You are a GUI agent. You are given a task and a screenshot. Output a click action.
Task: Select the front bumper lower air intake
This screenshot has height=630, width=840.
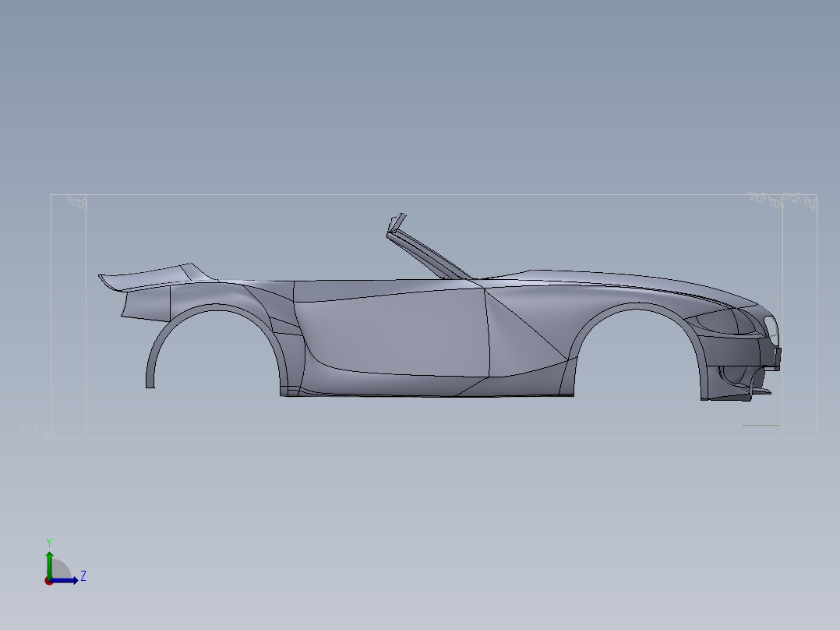(x=735, y=375)
